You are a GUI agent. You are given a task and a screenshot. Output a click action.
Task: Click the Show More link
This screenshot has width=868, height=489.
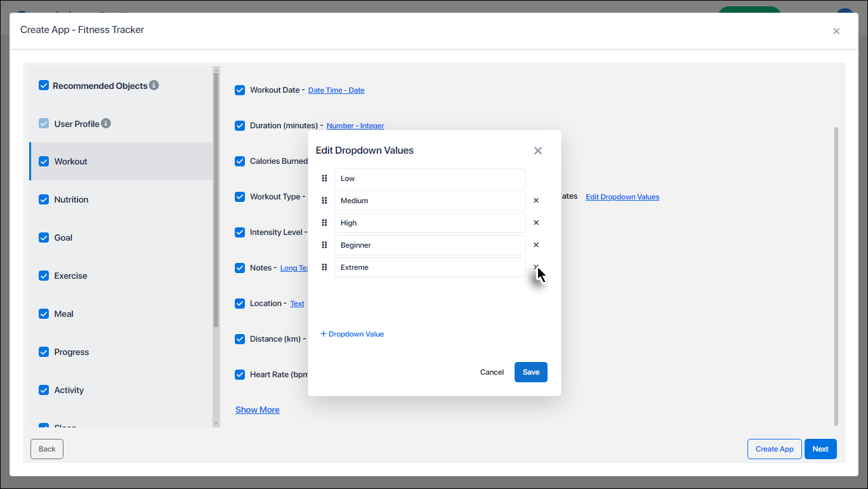(x=258, y=410)
